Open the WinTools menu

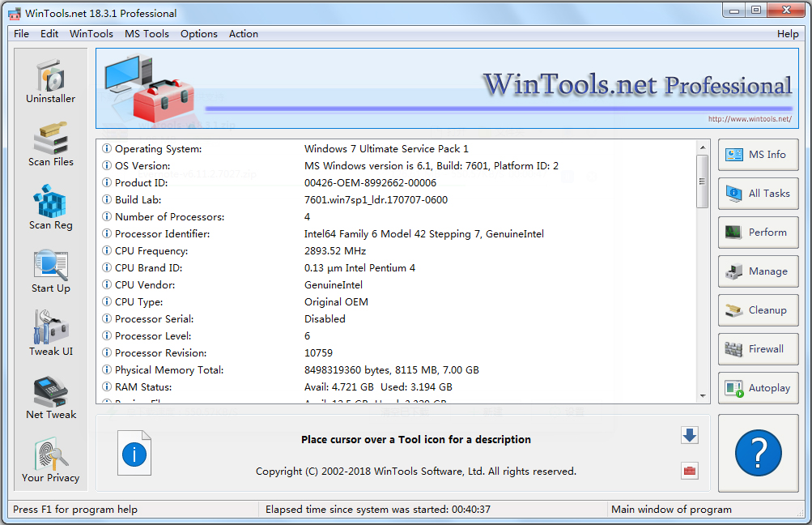(91, 34)
